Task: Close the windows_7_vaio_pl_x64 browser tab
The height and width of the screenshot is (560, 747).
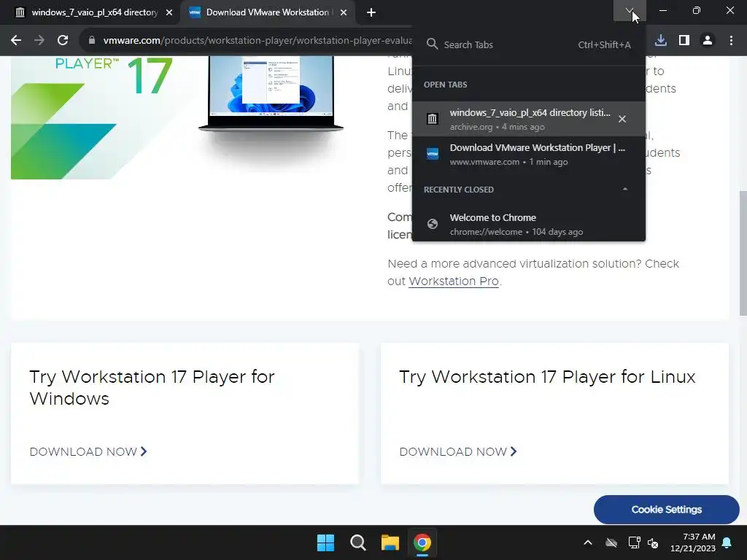Action: tap(169, 13)
